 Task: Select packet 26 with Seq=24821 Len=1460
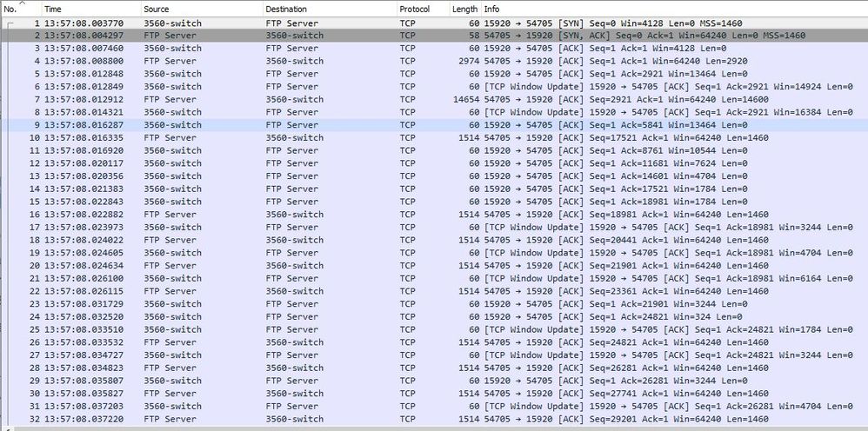[x=435, y=341]
